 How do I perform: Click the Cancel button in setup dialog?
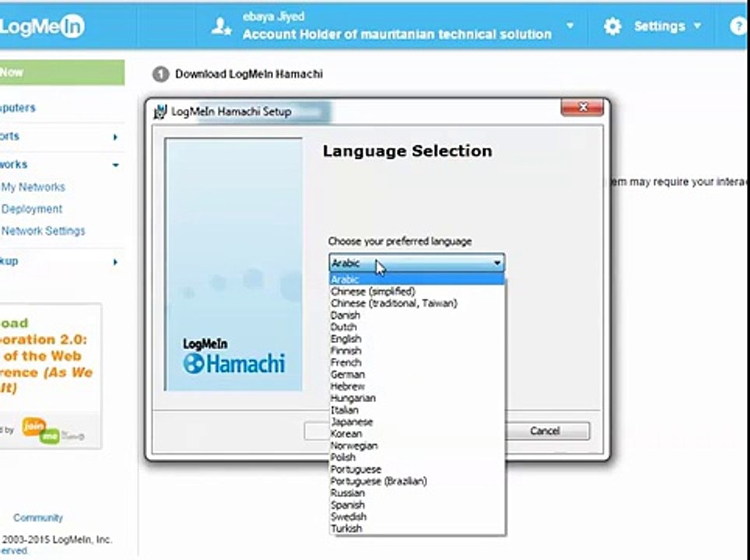click(545, 431)
